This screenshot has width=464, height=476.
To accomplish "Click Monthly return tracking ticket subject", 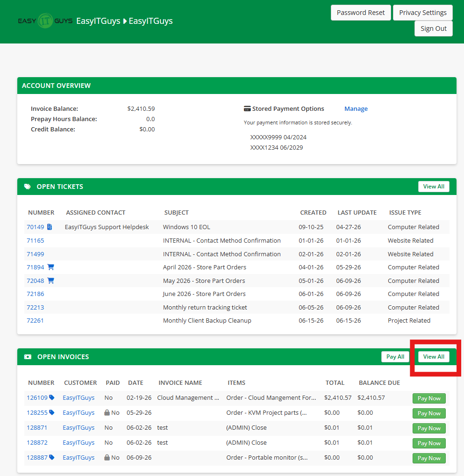I will coord(205,307).
